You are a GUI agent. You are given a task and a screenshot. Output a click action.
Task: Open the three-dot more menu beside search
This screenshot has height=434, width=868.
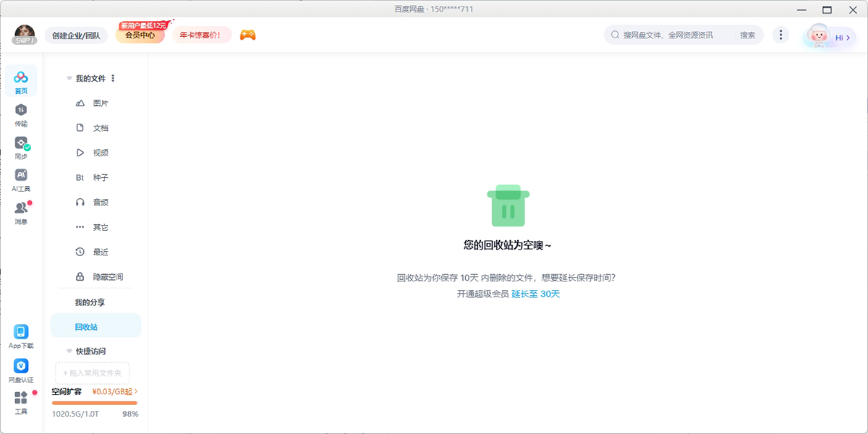[780, 35]
